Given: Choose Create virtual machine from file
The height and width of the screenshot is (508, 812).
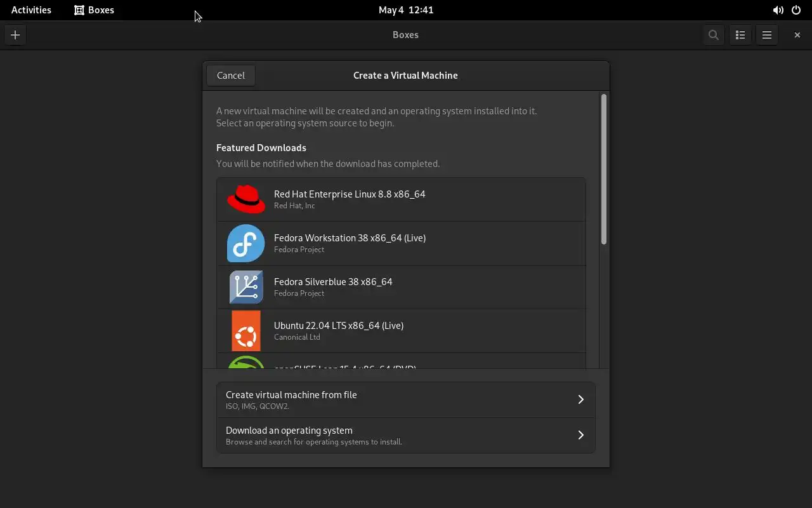Looking at the screenshot, I should [x=406, y=399].
